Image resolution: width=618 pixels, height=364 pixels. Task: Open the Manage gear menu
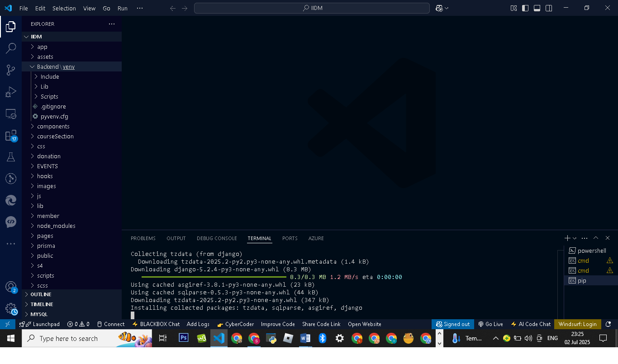click(x=11, y=309)
